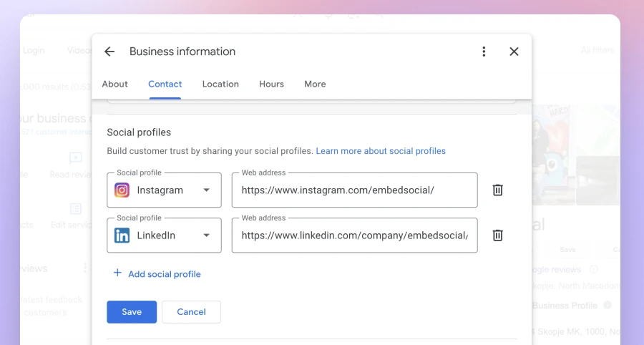Image resolution: width=644 pixels, height=345 pixels.
Task: Click the plus icon beside Add social profile
Action: (x=117, y=273)
